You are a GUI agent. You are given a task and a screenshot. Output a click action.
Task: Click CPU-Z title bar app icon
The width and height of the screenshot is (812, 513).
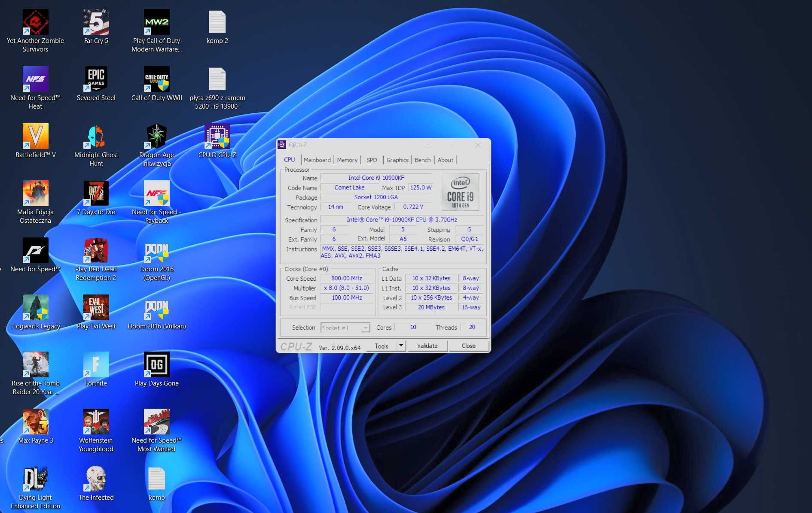[282, 145]
